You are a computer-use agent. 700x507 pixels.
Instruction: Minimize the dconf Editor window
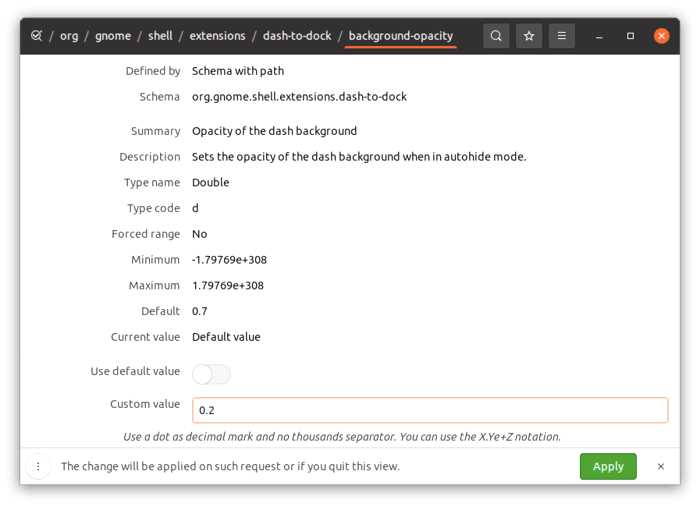pos(598,36)
